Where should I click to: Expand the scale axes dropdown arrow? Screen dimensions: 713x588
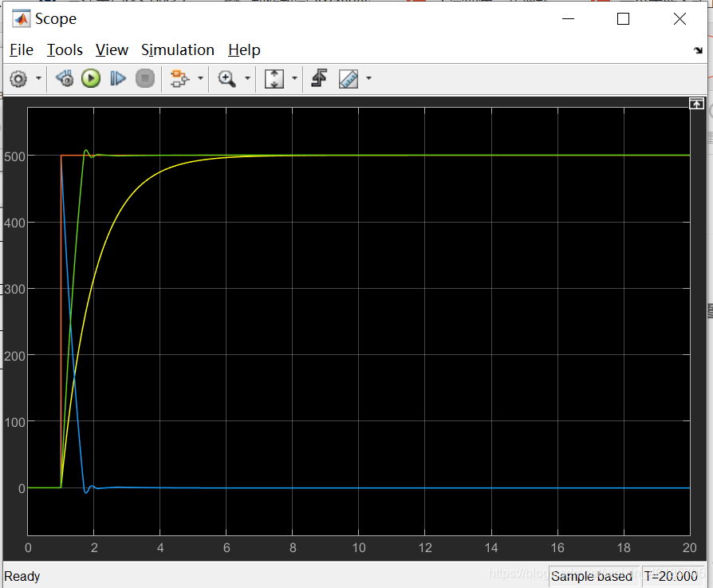pyautogui.click(x=294, y=79)
